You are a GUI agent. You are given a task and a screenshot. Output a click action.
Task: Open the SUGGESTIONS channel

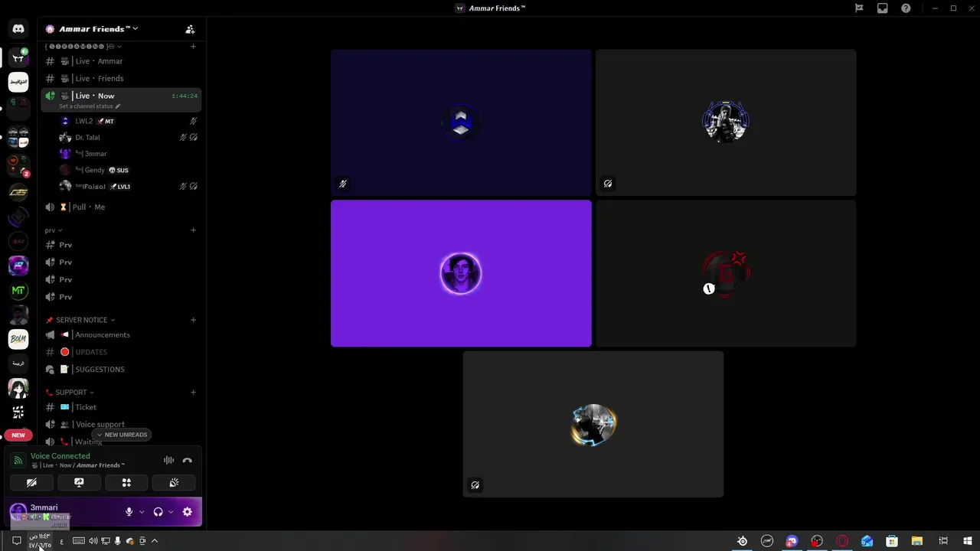click(121, 370)
